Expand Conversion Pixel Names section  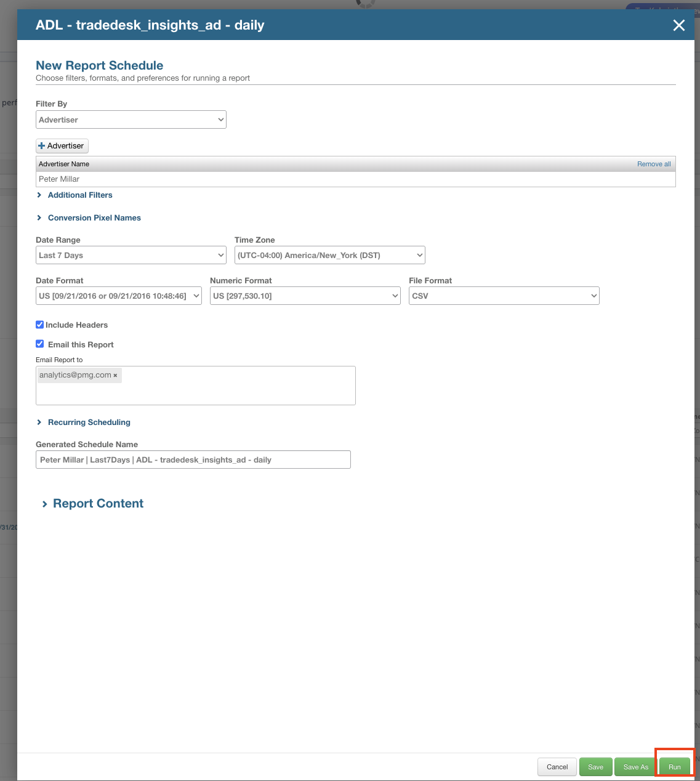coord(94,218)
